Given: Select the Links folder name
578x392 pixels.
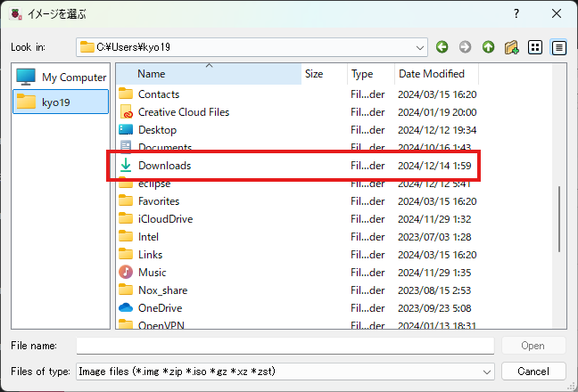Looking at the screenshot, I should 150,255.
